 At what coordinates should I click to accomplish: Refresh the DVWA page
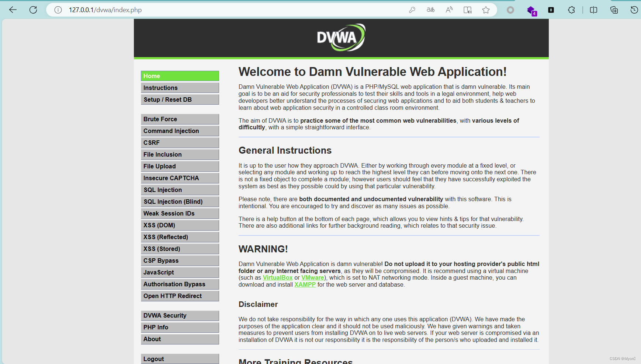33,10
